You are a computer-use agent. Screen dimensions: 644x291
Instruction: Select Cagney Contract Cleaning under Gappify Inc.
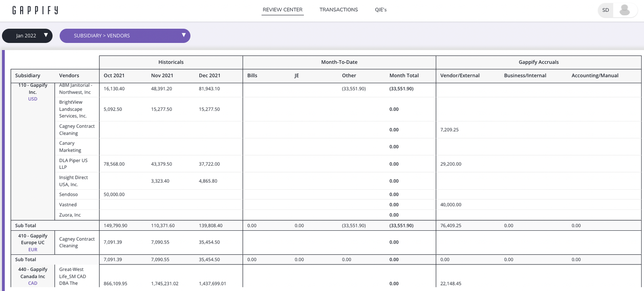[77, 129]
